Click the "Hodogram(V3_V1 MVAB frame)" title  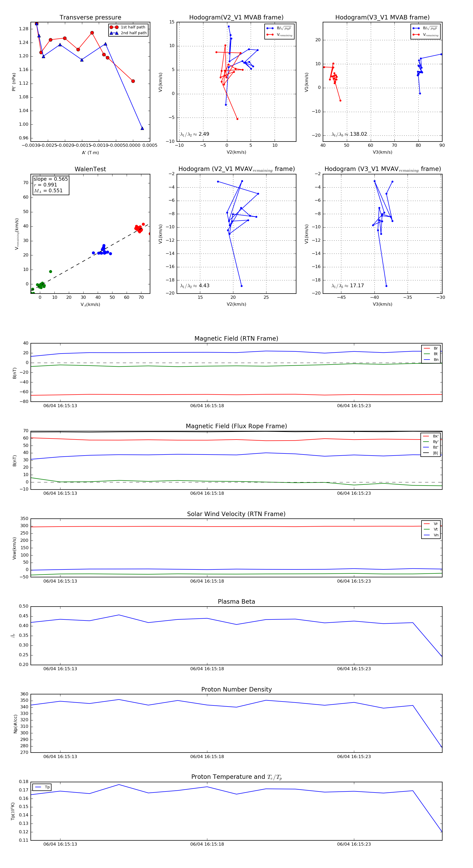click(x=382, y=18)
